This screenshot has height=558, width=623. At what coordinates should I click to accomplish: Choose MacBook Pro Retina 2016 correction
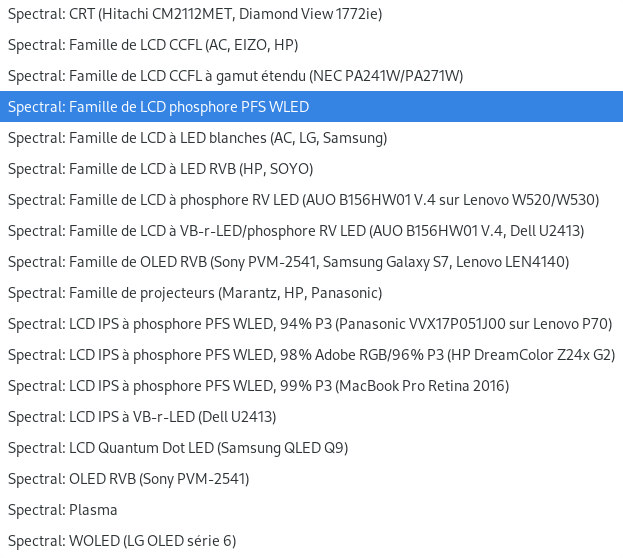258,386
